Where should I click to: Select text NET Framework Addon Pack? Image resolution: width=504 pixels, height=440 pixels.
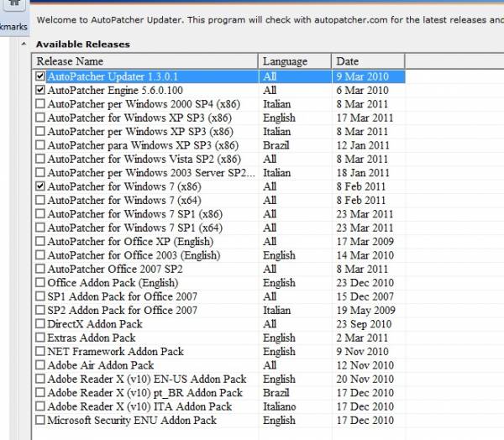pyautogui.click(x=115, y=352)
